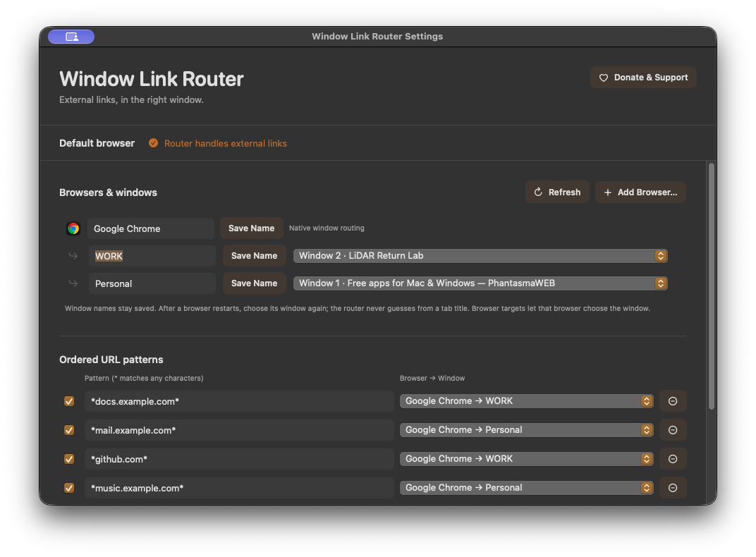This screenshot has width=756, height=557.
Task: Click the vertical scrollbar thumb
Action: click(711, 286)
